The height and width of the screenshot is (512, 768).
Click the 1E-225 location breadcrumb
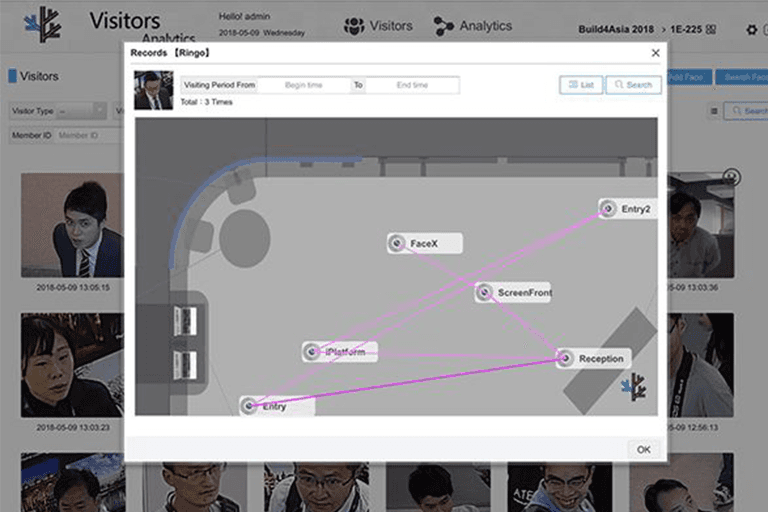tap(686, 29)
